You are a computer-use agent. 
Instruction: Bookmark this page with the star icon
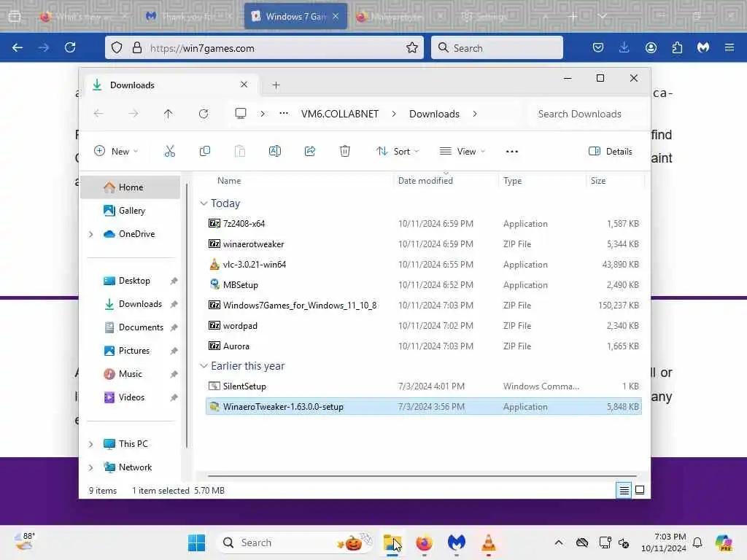(x=412, y=47)
